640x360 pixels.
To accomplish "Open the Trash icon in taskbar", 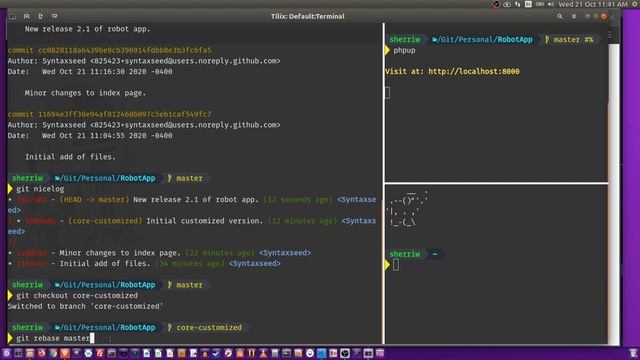I will click(x=633, y=353).
